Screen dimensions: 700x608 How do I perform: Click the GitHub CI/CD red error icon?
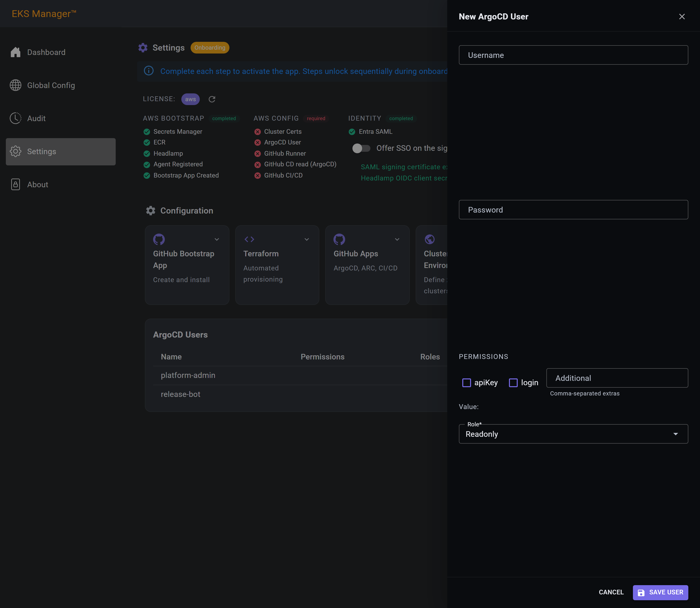[257, 175]
